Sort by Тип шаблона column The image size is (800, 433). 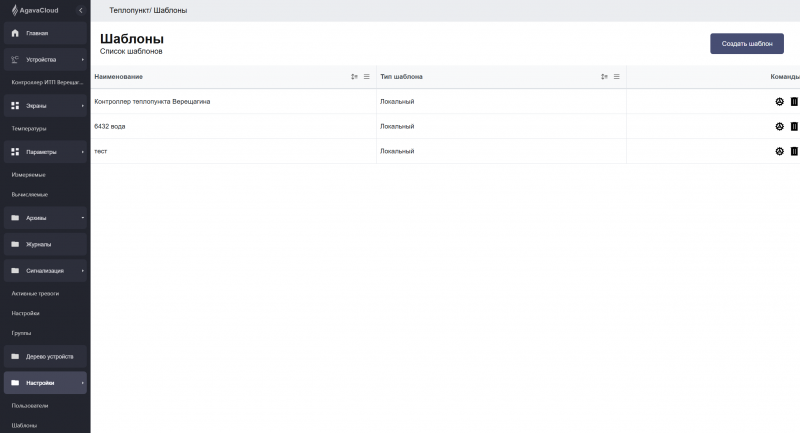(x=604, y=77)
